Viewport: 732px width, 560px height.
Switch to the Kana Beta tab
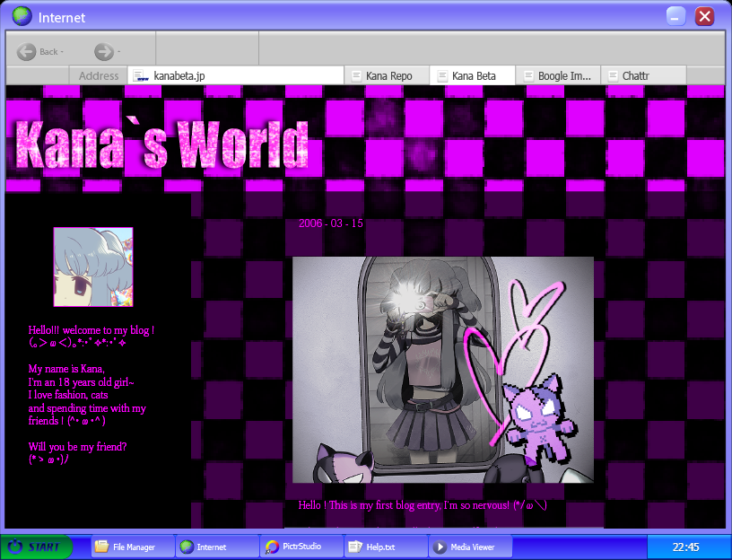[x=473, y=75]
